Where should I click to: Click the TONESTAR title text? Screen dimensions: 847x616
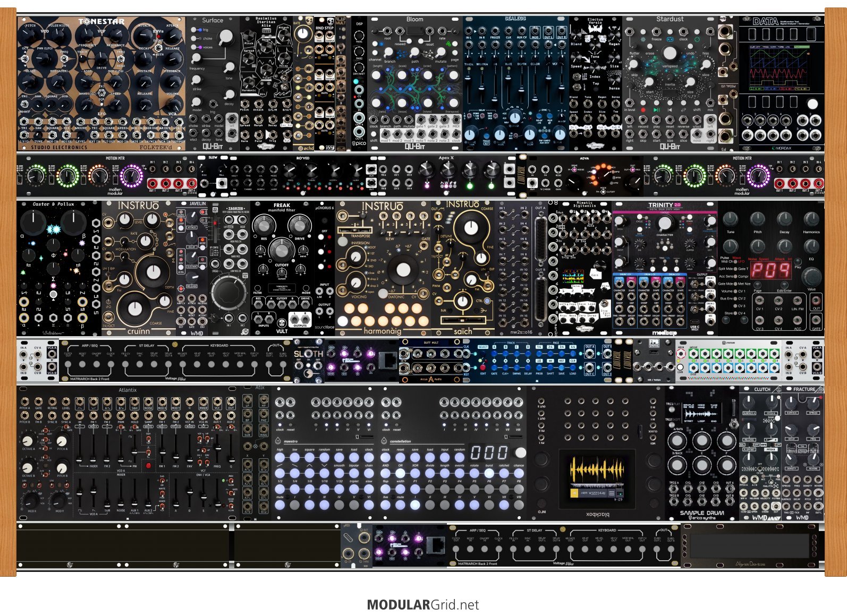(x=101, y=22)
